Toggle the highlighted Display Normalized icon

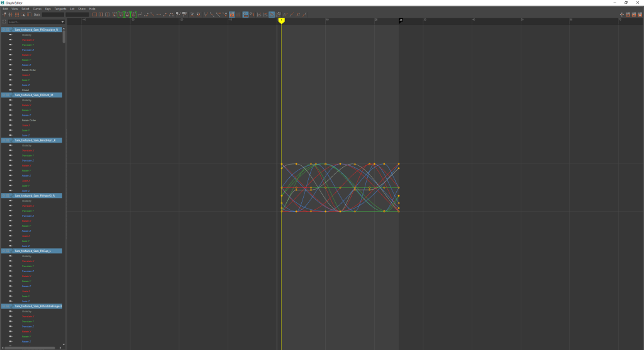(272, 14)
